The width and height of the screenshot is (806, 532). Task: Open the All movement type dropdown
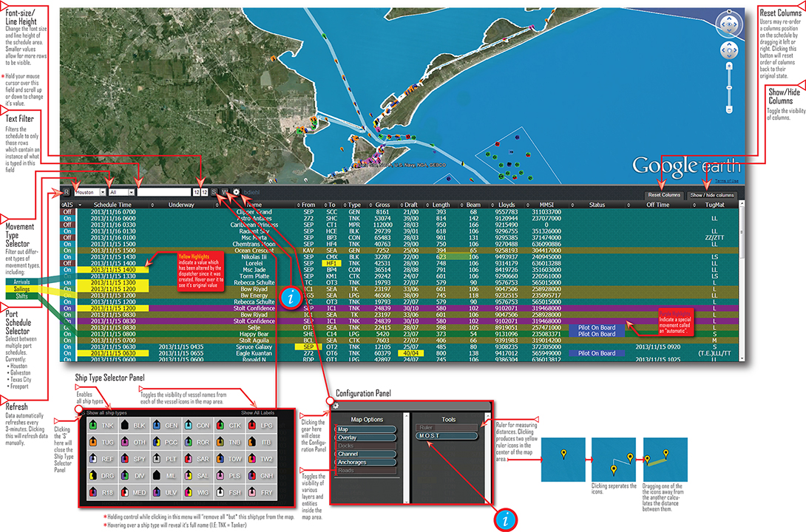click(x=121, y=192)
